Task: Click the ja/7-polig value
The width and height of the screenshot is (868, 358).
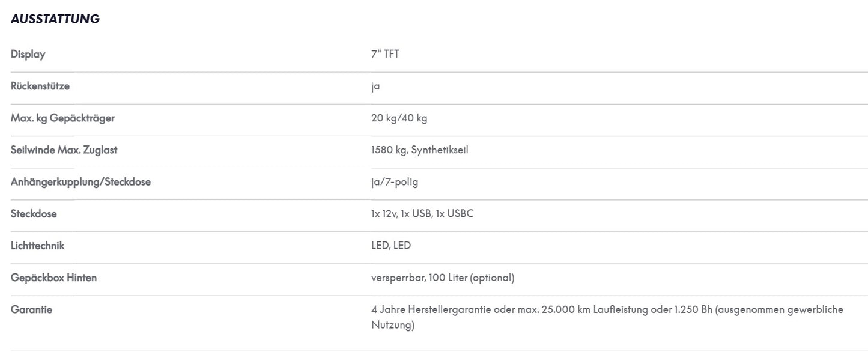Action: coord(395,181)
